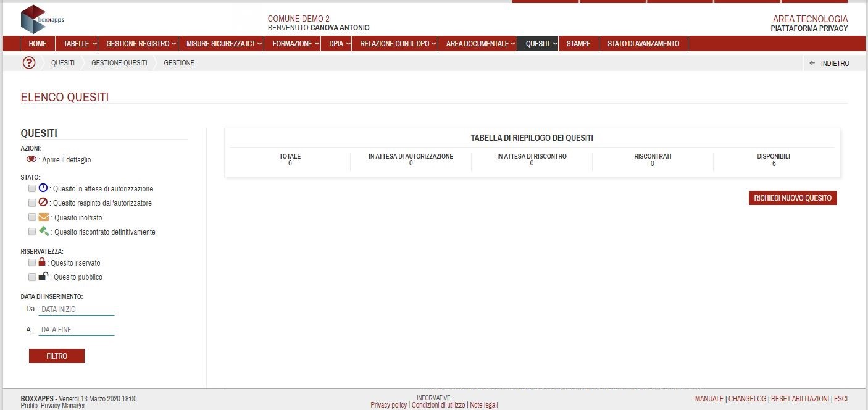
Task: Click the eye icon for Aprire il dettaglio
Action: [32, 159]
